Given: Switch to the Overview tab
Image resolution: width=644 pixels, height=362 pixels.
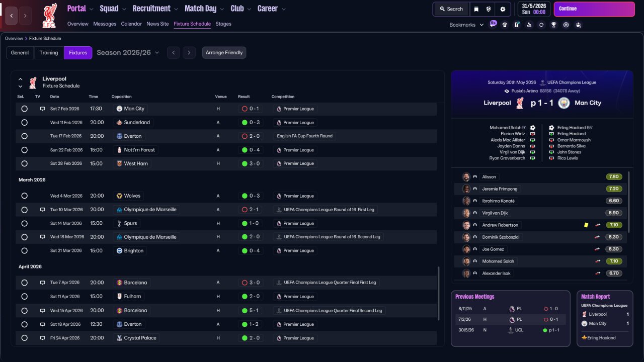Looking at the screenshot, I should point(78,24).
